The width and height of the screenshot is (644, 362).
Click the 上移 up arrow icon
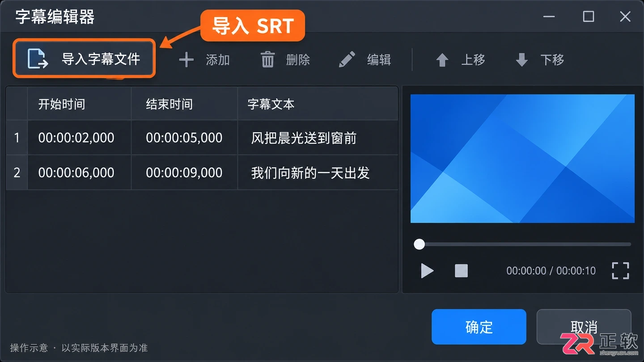(442, 60)
